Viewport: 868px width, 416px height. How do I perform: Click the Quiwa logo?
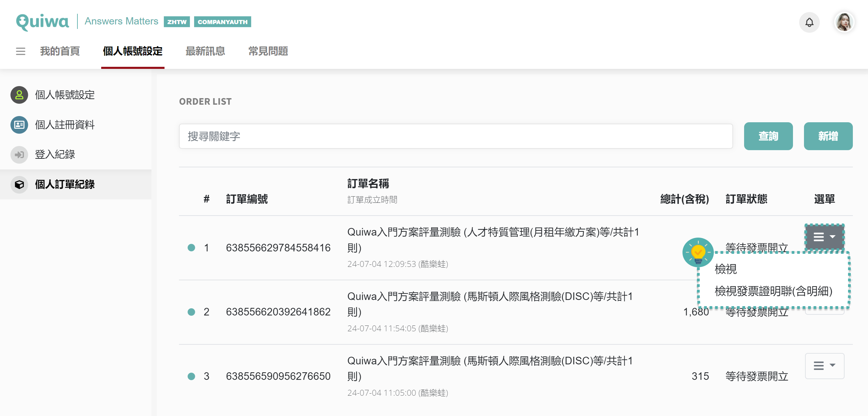(x=42, y=22)
